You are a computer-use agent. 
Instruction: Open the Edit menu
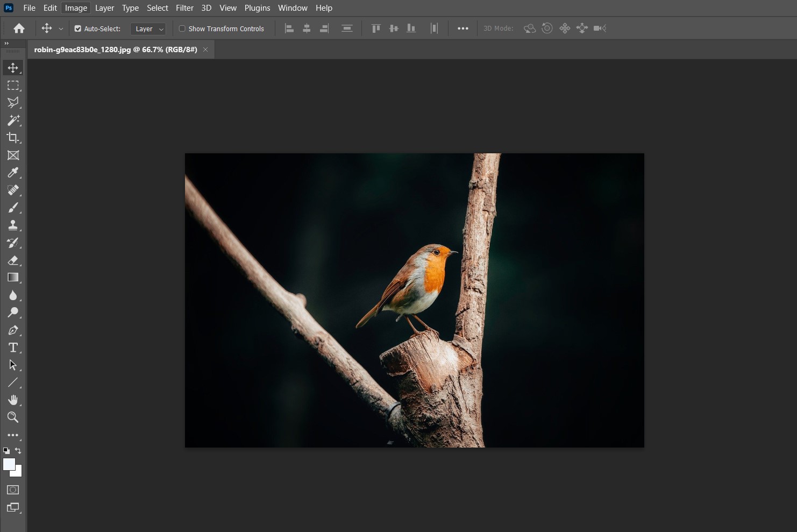(50, 8)
